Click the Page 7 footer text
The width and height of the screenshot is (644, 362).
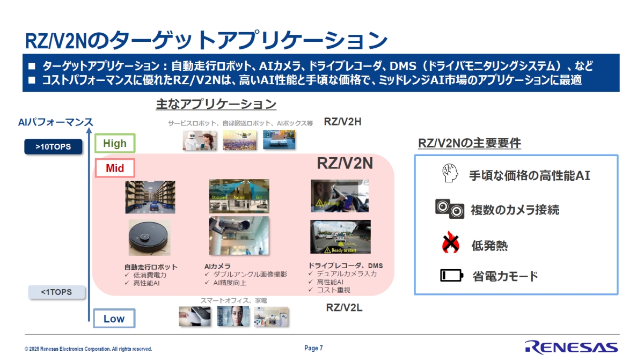313,348
